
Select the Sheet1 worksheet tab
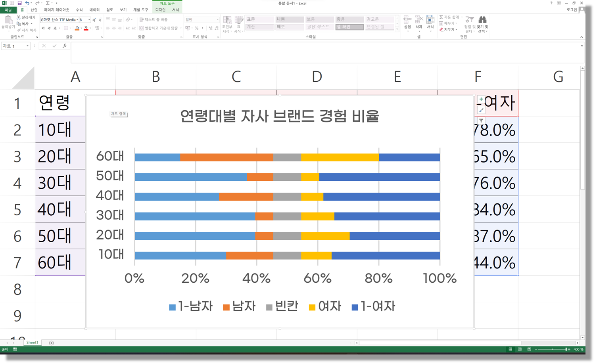(32, 343)
